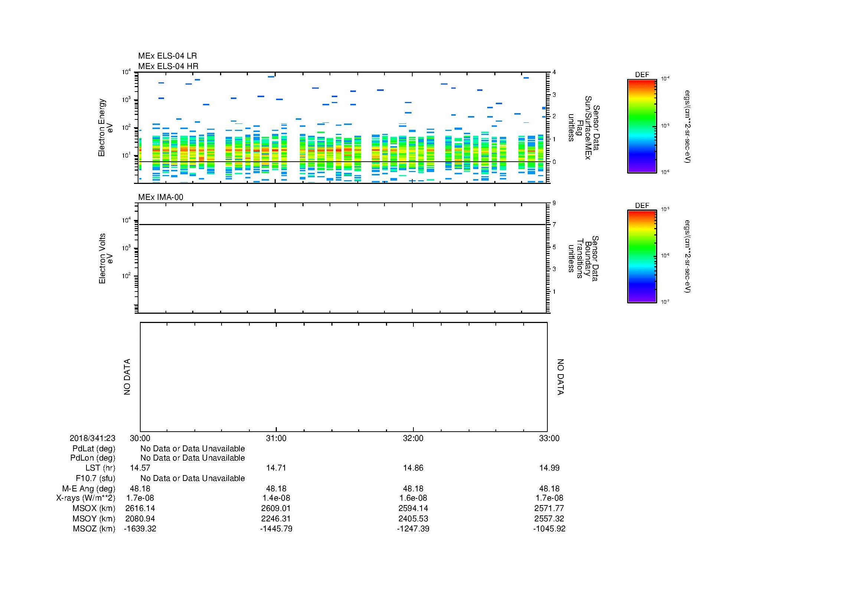Click the 'X-rays (W/m**2)' row label
The width and height of the screenshot is (868, 613).
click(x=85, y=498)
